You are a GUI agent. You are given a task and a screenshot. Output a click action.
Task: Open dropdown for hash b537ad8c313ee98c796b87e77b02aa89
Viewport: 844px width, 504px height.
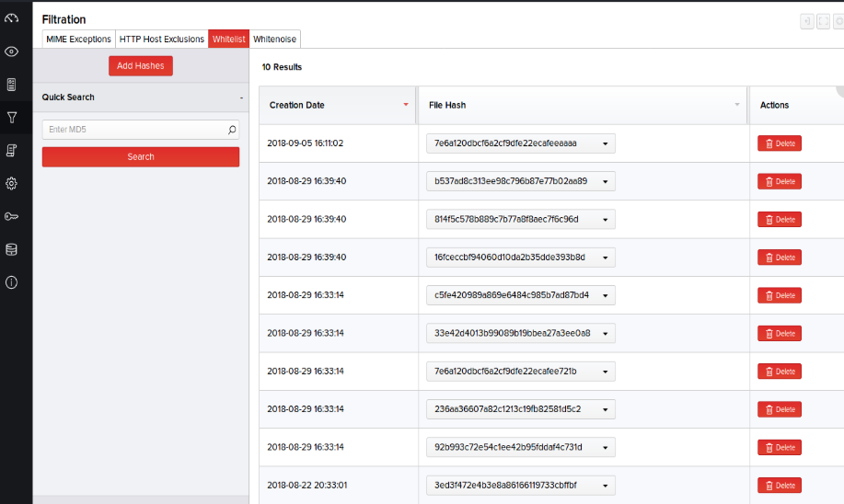point(605,181)
